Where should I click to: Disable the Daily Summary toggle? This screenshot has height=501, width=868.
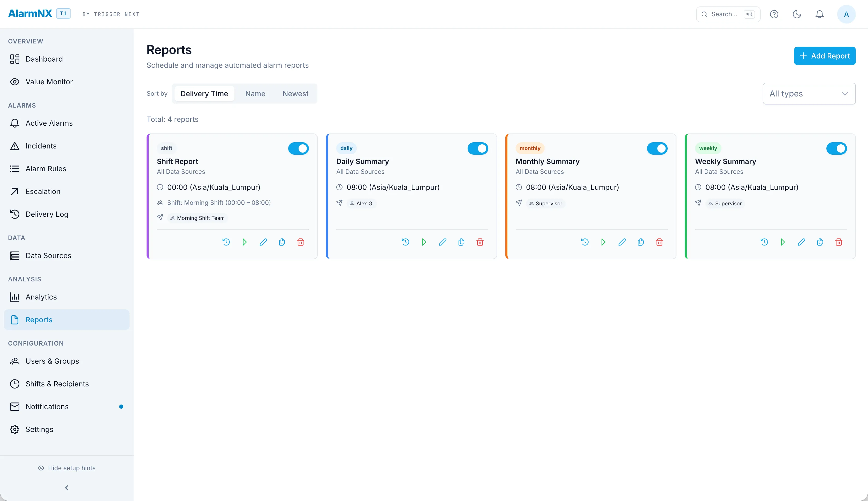pyautogui.click(x=478, y=149)
